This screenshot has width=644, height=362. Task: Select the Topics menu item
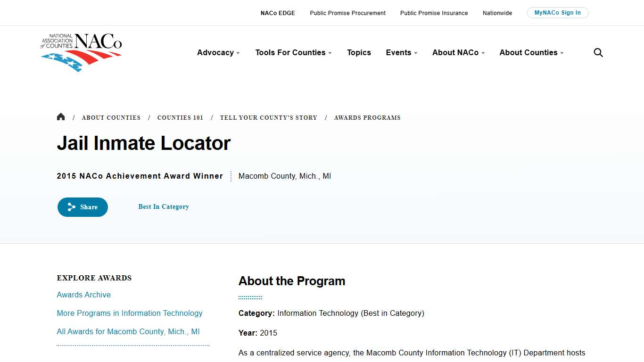pos(359,52)
